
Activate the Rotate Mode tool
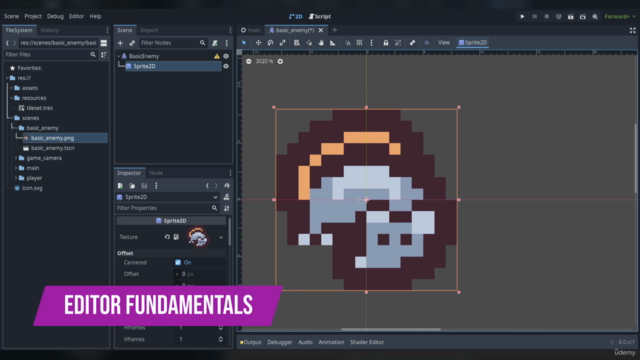point(270,42)
